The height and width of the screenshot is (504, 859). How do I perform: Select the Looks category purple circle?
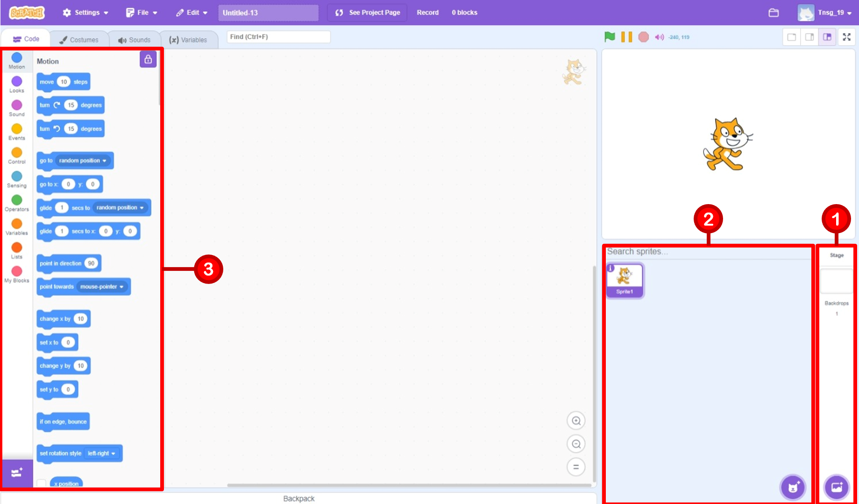click(x=17, y=82)
